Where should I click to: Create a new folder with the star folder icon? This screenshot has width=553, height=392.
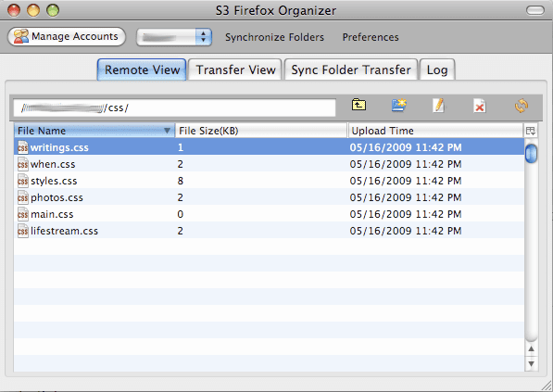tap(399, 105)
